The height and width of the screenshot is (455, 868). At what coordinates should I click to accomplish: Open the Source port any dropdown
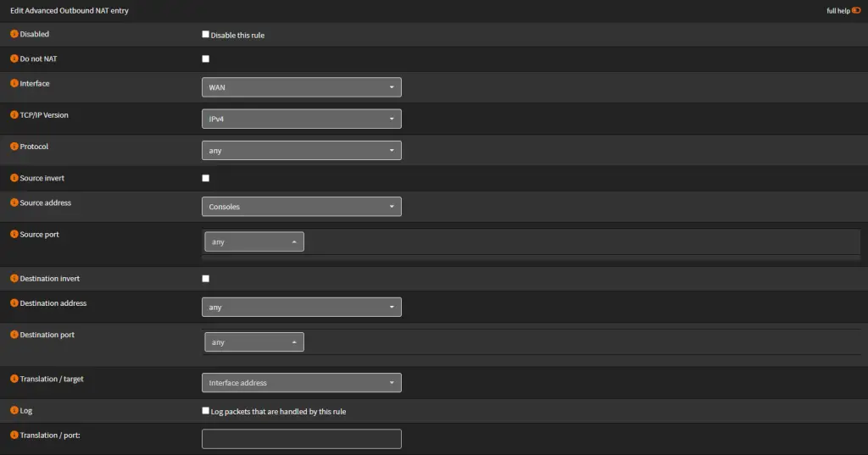(253, 242)
